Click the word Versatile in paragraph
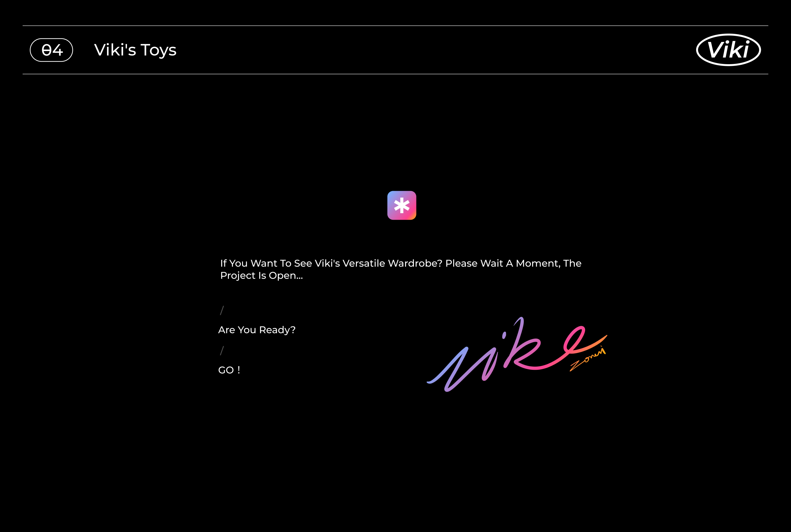The width and height of the screenshot is (791, 532). click(364, 263)
